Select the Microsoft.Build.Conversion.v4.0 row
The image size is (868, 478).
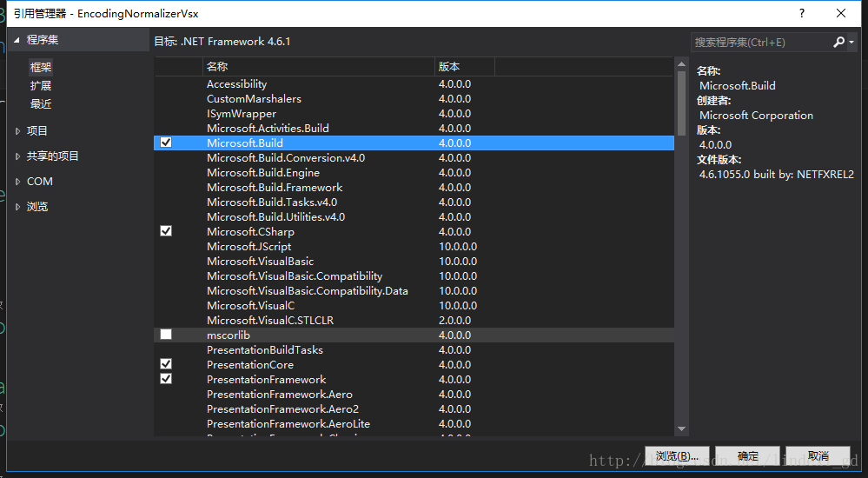point(414,158)
